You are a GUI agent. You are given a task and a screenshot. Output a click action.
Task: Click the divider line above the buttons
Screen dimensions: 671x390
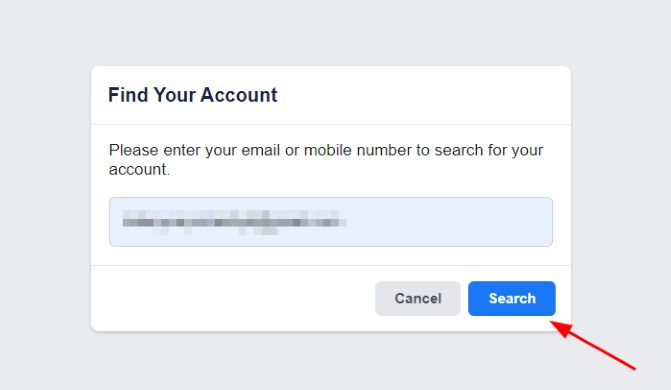point(331,265)
